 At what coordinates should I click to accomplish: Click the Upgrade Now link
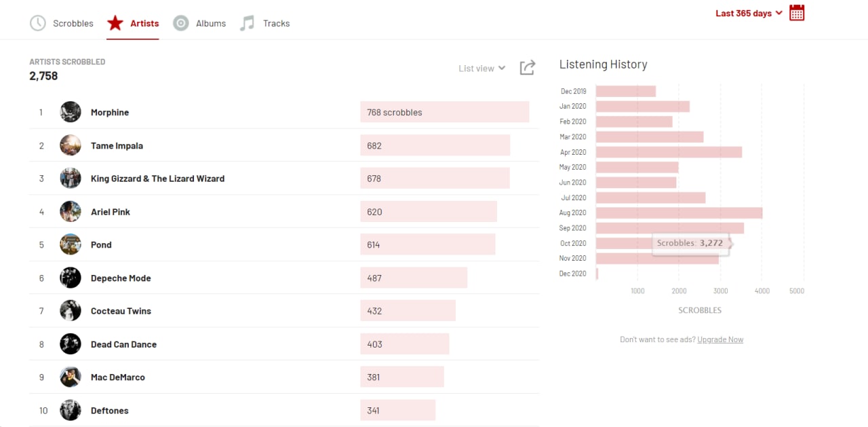(x=720, y=339)
